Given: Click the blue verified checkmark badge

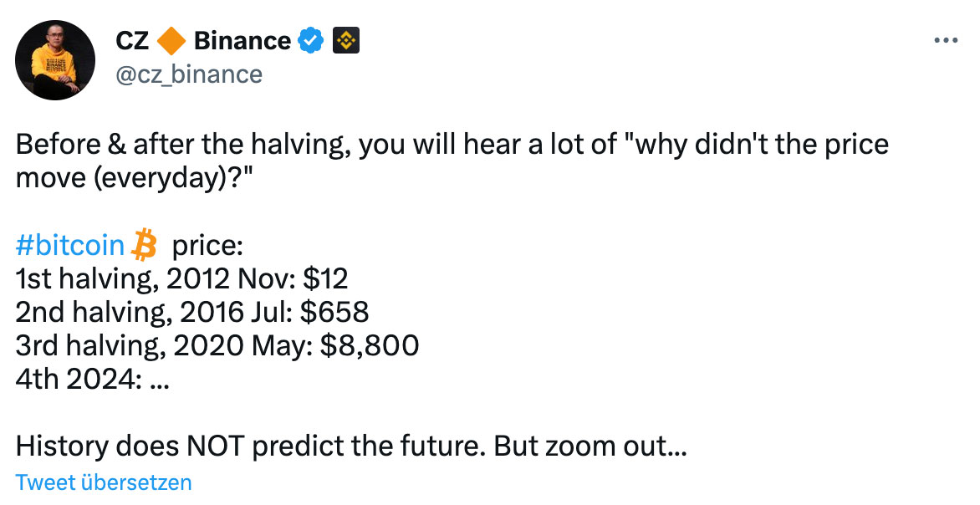Looking at the screenshot, I should (310, 41).
